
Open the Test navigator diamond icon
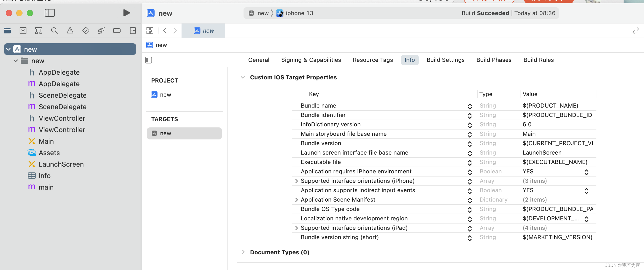tap(86, 31)
